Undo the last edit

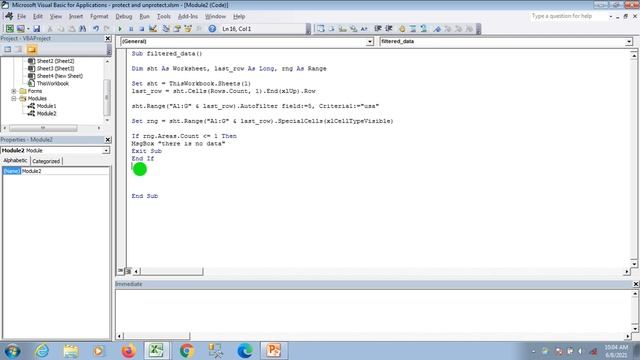[96, 29]
